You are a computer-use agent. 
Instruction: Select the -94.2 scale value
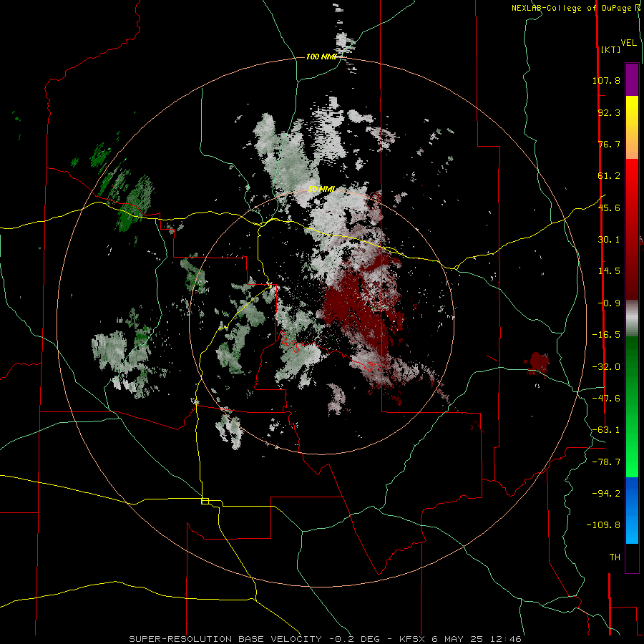pos(606,493)
